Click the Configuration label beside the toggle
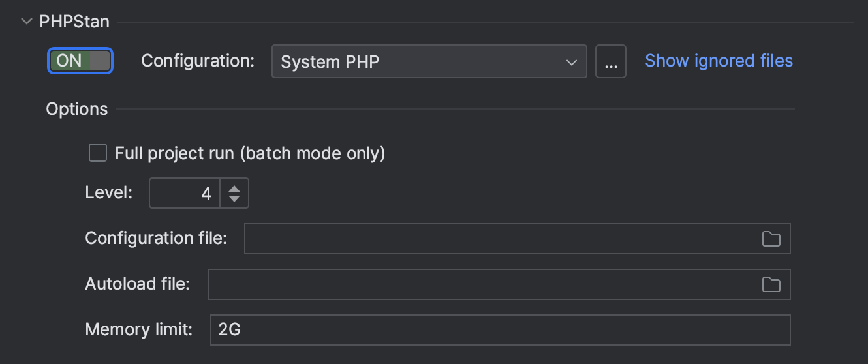 click(x=198, y=61)
